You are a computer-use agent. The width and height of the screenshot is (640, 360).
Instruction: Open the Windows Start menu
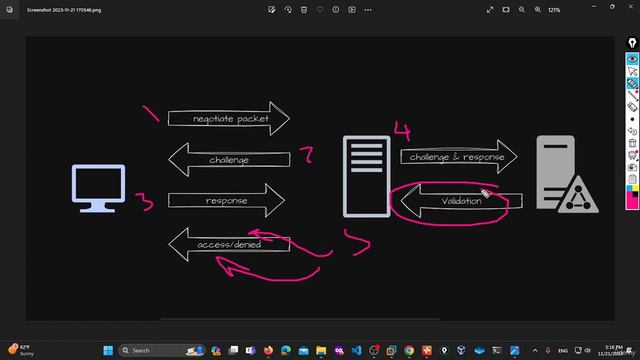(x=108, y=350)
